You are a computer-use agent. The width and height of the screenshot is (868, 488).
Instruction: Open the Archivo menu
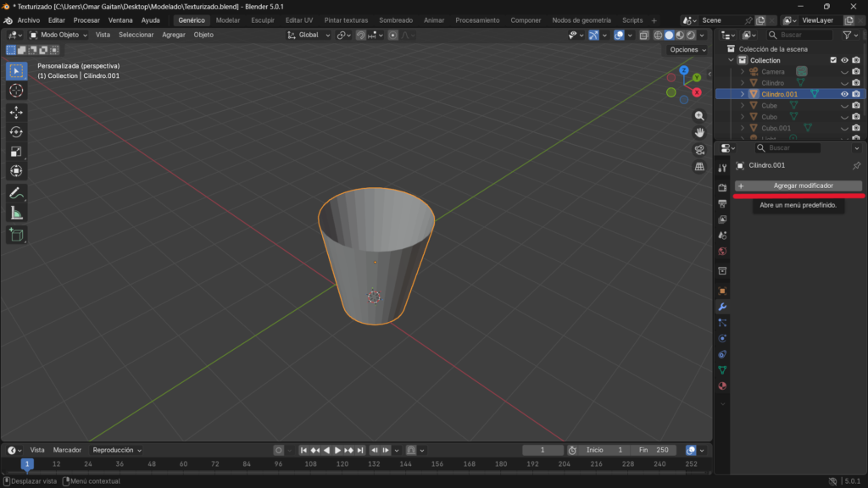coord(28,19)
